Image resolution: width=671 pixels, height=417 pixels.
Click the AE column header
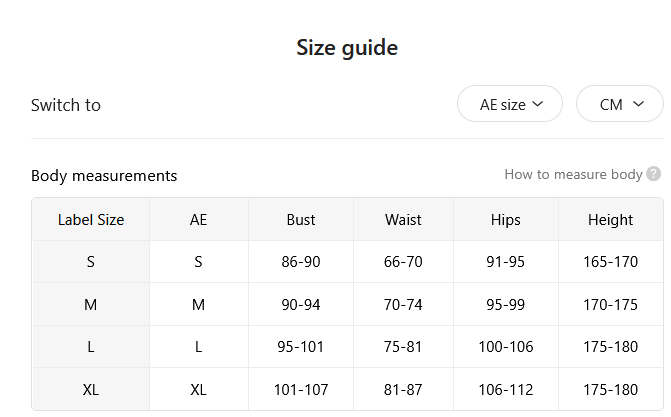198,220
